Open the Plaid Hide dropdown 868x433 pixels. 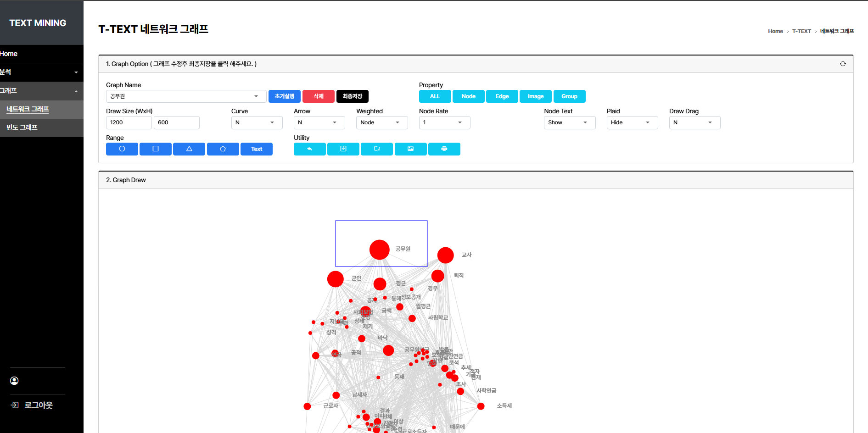pos(632,122)
